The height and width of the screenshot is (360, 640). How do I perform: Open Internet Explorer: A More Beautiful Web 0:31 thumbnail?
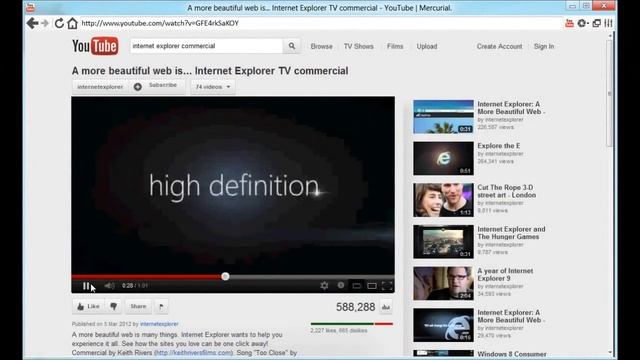click(443, 117)
